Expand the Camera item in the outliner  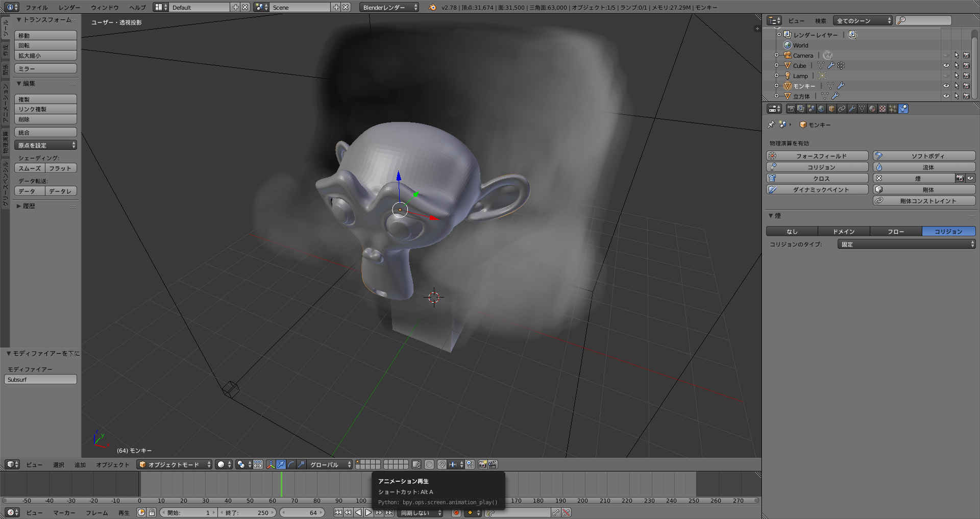pyautogui.click(x=776, y=55)
